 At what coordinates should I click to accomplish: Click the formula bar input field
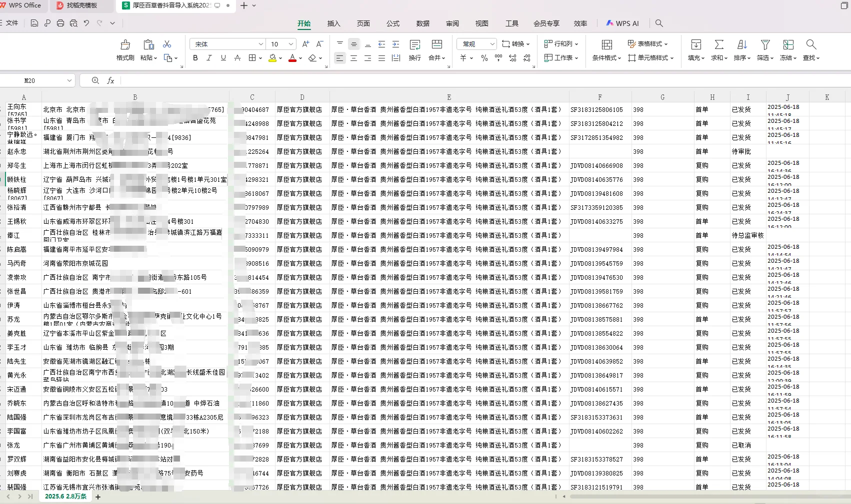coord(485,80)
